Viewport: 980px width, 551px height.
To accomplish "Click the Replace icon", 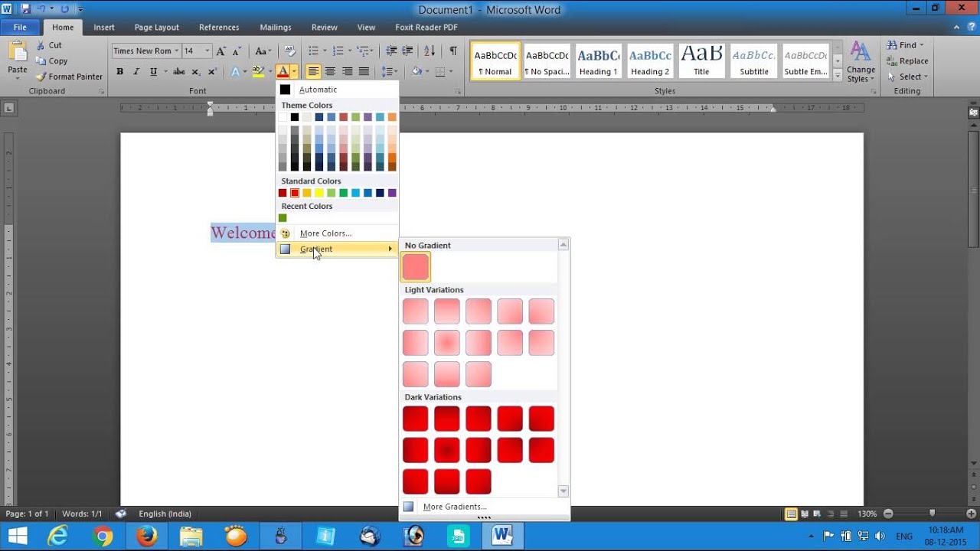I will tap(892, 61).
